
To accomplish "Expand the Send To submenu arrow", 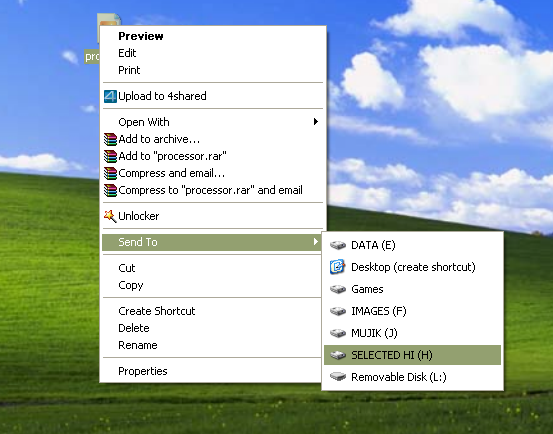I will tap(316, 242).
